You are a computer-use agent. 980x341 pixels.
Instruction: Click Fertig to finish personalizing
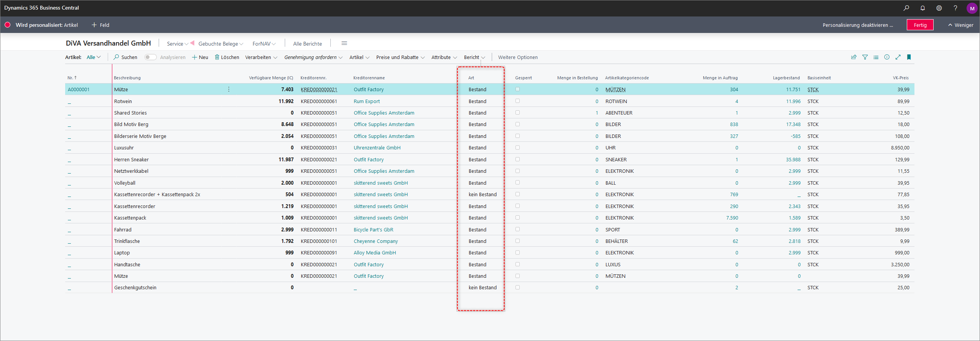(x=920, y=25)
